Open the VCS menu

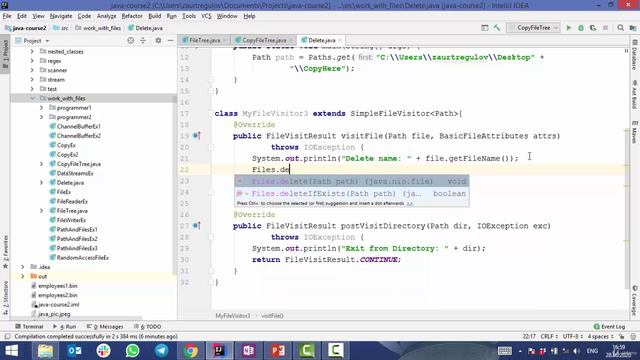pyautogui.click(x=206, y=16)
